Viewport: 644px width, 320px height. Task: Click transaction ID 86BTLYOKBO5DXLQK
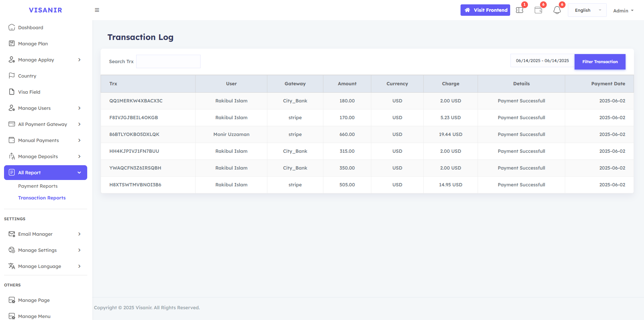click(x=134, y=134)
